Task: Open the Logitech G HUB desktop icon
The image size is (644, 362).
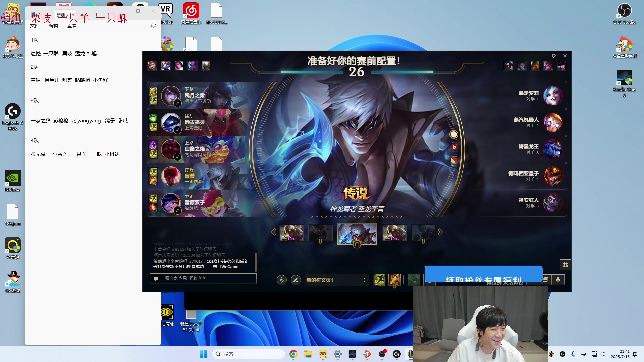Action: click(13, 117)
